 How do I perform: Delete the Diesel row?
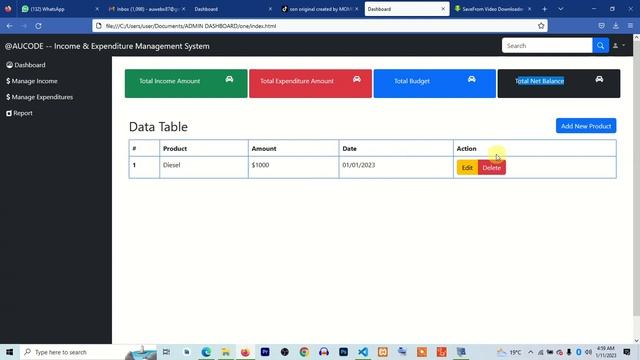point(491,168)
